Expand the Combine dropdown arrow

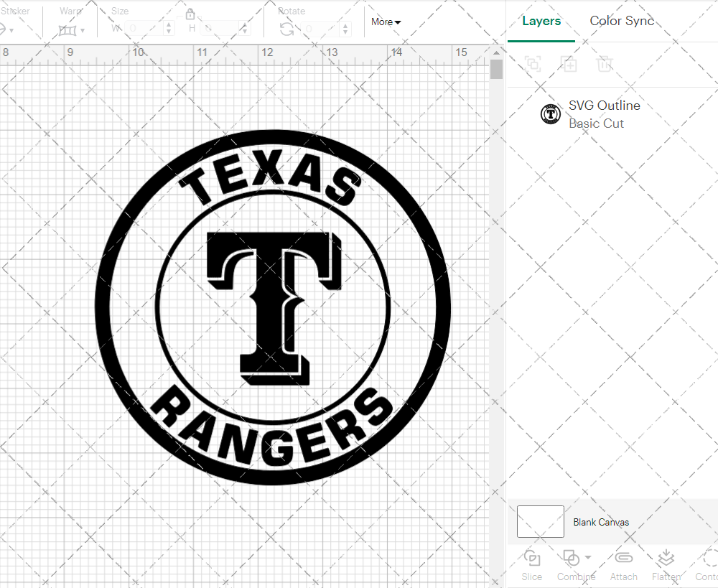pyautogui.click(x=588, y=557)
